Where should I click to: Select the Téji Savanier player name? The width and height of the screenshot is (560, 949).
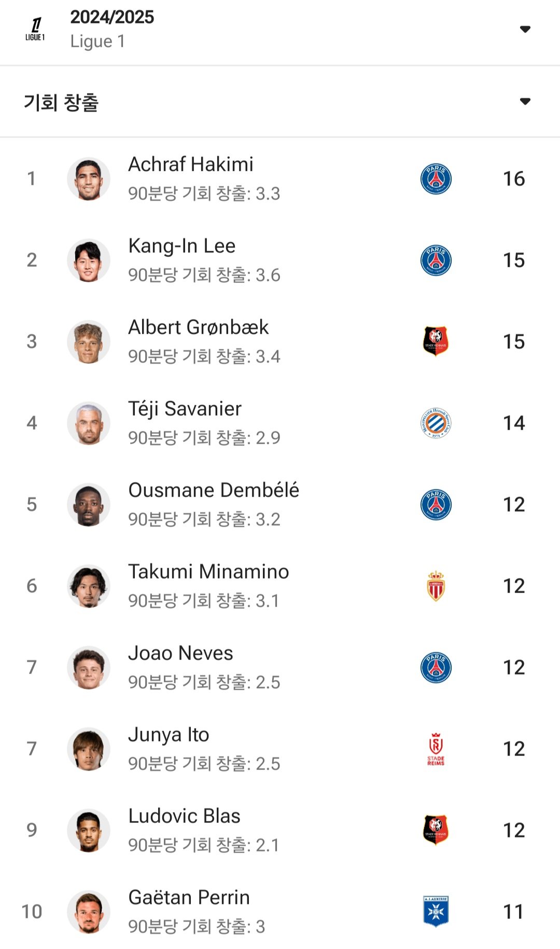[x=185, y=409]
